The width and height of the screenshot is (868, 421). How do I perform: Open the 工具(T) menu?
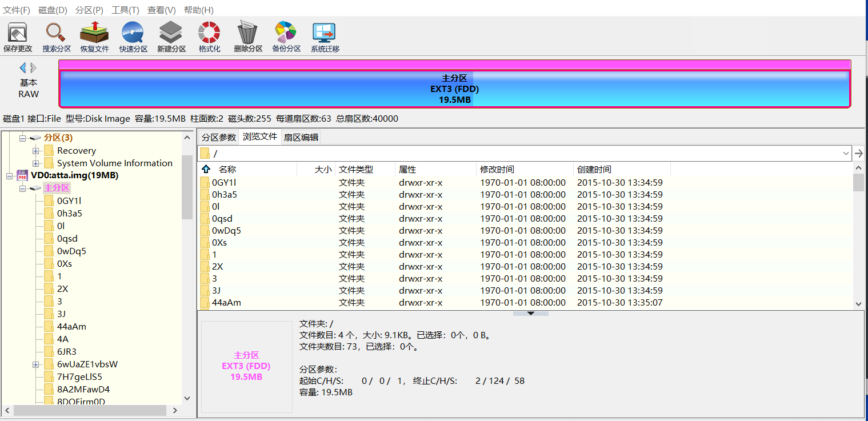coord(125,10)
